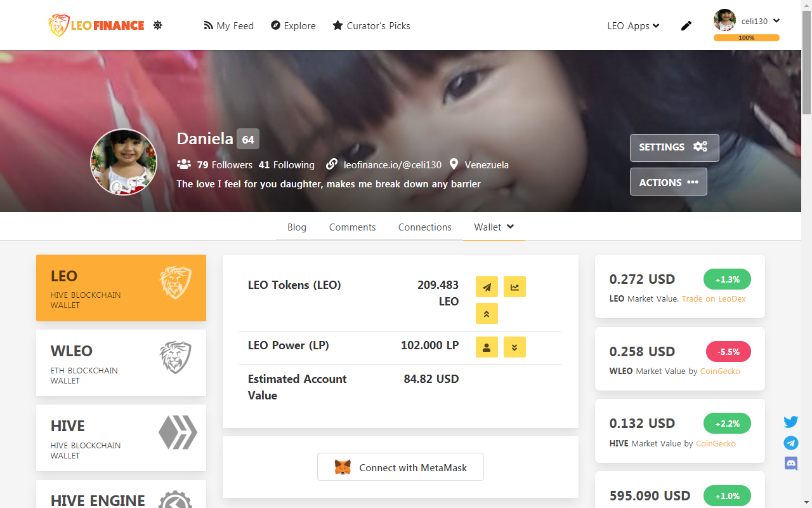This screenshot has width=812, height=508.
Task: Power up LEO with double up-chevron
Action: coord(487,314)
